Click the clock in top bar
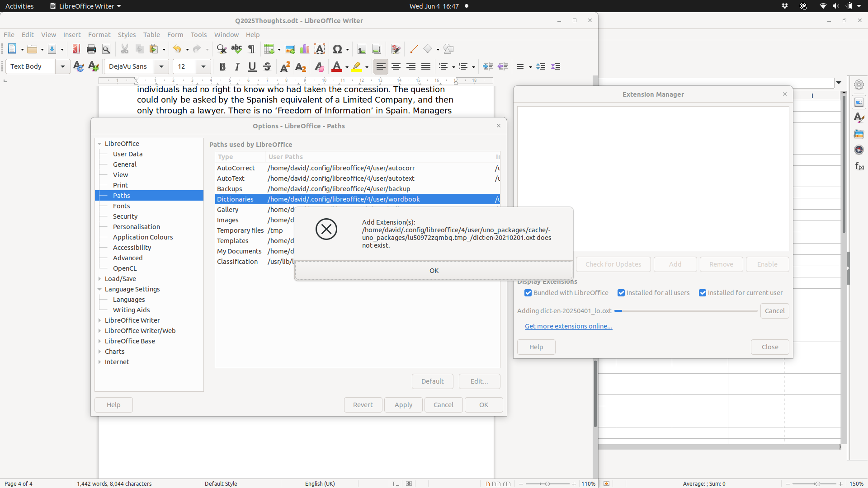Screen dimensions: 868x488 (x=434, y=6)
